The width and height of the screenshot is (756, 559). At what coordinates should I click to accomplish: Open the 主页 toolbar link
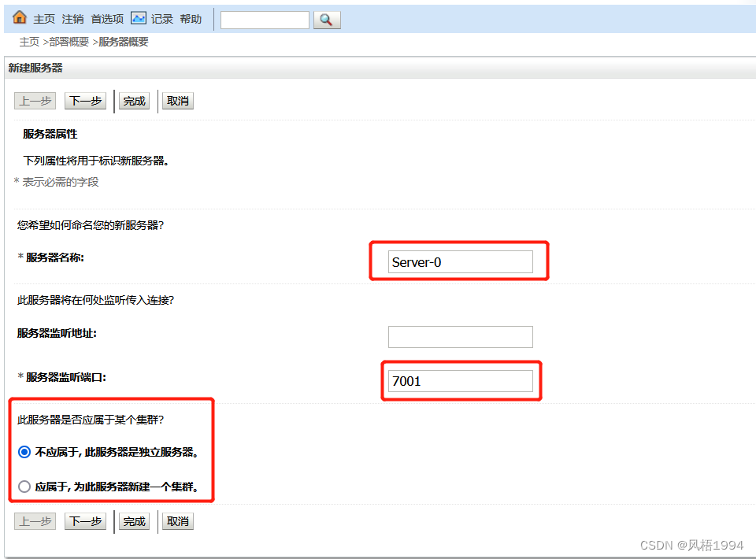(x=44, y=19)
